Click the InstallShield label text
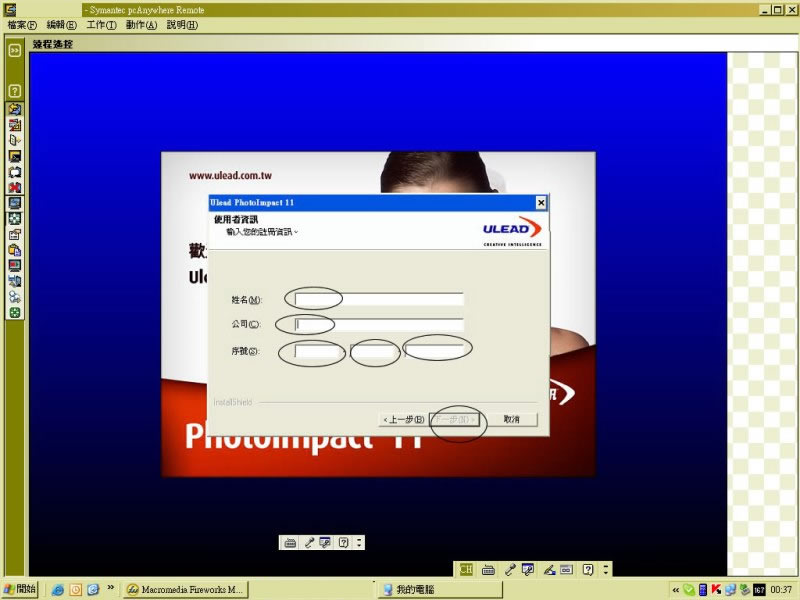This screenshot has height=600, width=800. [233, 402]
